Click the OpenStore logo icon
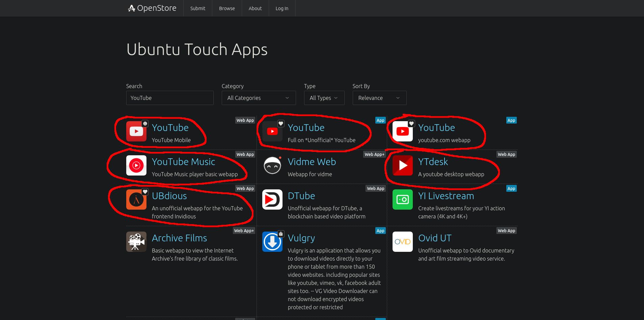 tap(131, 8)
